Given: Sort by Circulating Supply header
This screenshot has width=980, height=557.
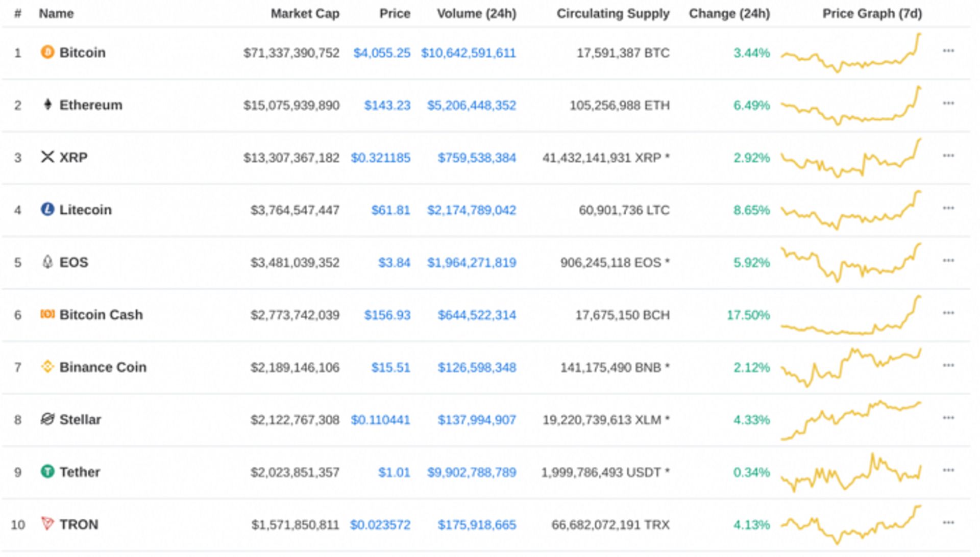Looking at the screenshot, I should click(612, 14).
